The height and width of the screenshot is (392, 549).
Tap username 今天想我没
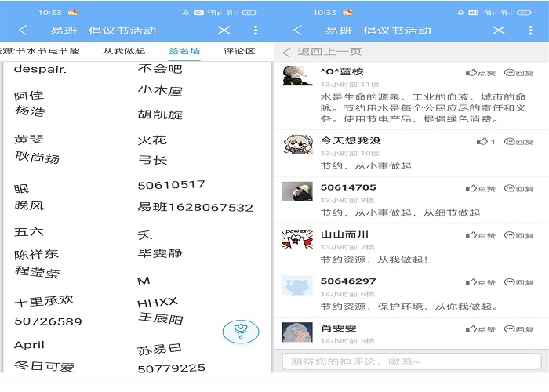click(351, 140)
